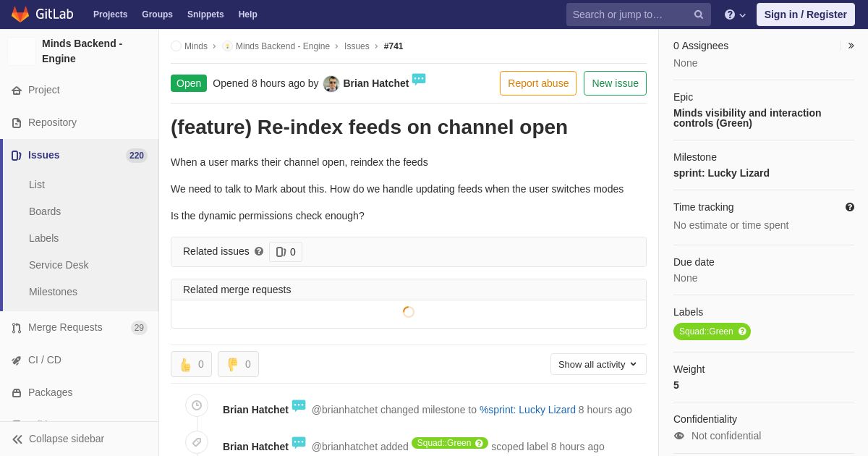Click the Minds Backend - Engine project title

click(82, 51)
